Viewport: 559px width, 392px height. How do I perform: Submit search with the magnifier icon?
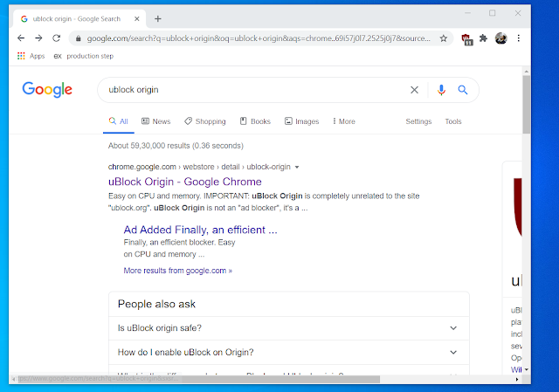tap(463, 90)
